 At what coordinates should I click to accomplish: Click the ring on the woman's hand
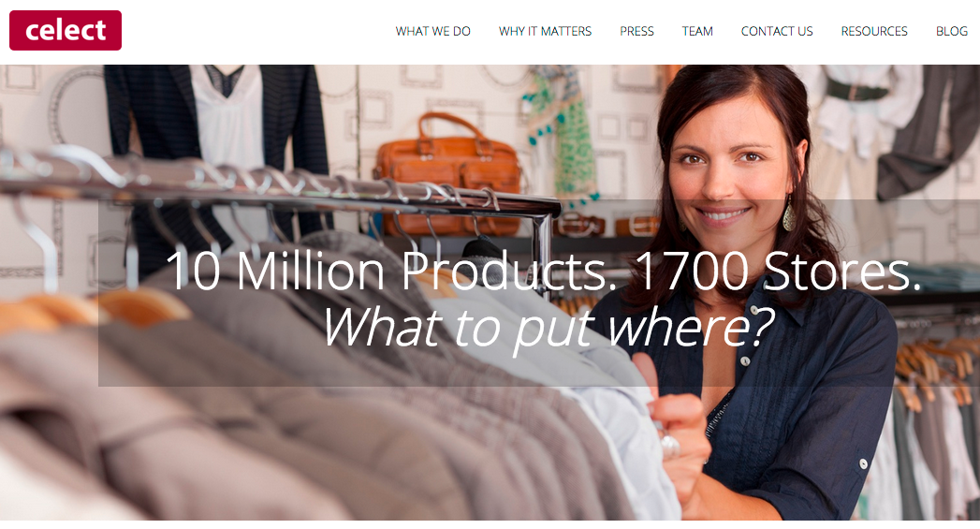[x=669, y=446]
